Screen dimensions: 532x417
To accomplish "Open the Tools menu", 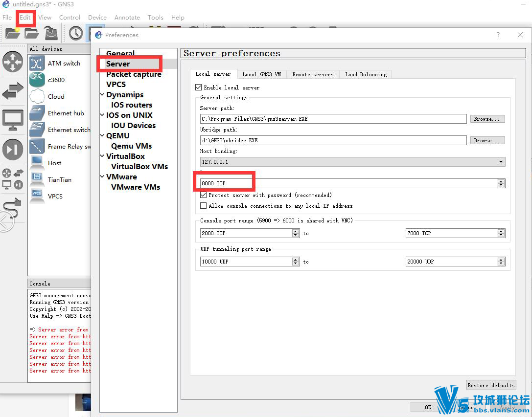I will click(156, 17).
